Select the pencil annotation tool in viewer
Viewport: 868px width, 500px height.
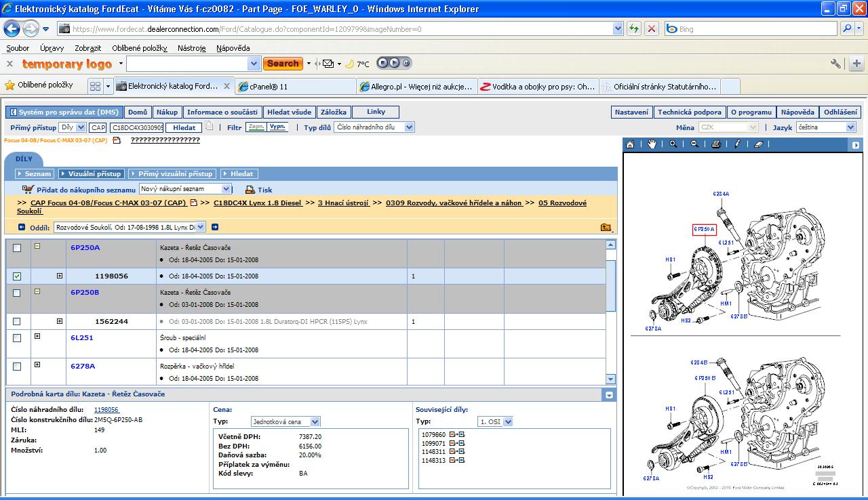pyautogui.click(x=737, y=144)
